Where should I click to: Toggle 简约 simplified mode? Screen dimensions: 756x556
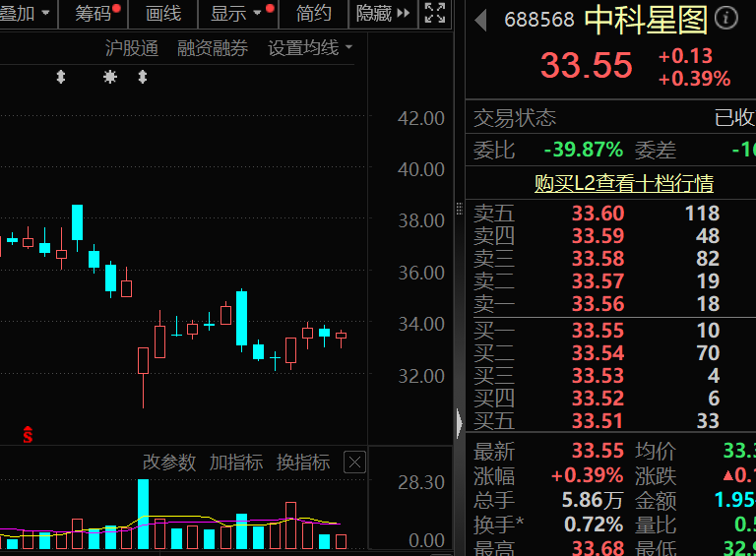tap(314, 14)
